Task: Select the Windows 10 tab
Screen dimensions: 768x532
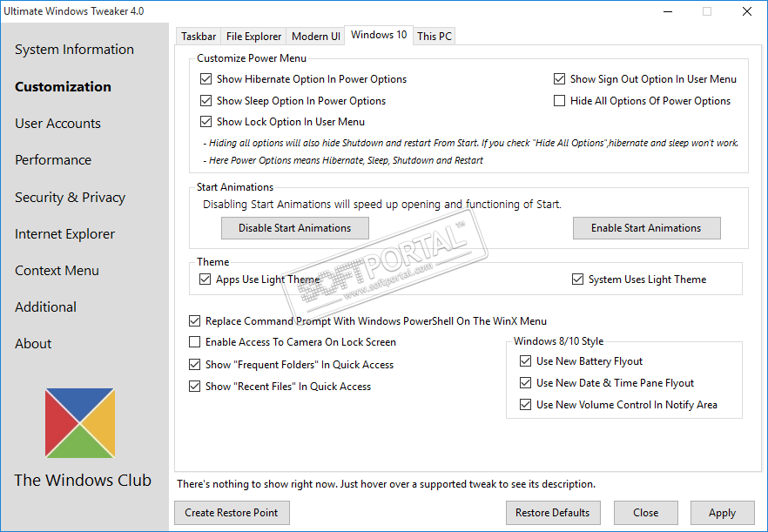Action: point(379,35)
